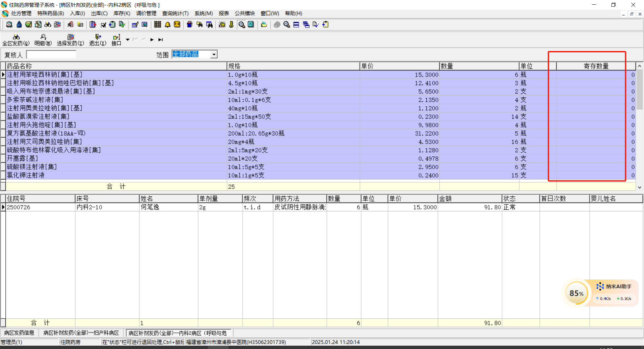This screenshot has width=644, height=349.
Task: Open the dropdown arrow beside 接口
Action: pyautogui.click(x=127, y=40)
